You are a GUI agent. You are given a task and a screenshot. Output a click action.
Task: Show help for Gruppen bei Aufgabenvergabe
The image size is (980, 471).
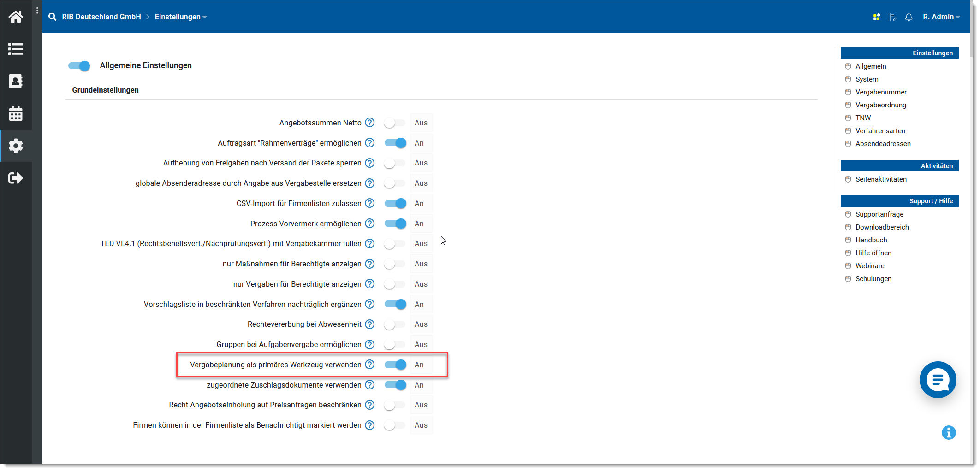370,344
